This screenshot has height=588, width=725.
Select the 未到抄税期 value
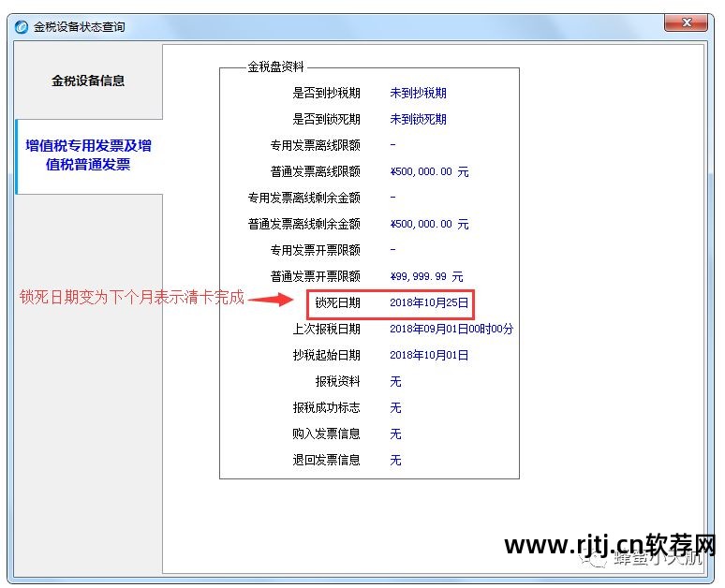tap(418, 93)
